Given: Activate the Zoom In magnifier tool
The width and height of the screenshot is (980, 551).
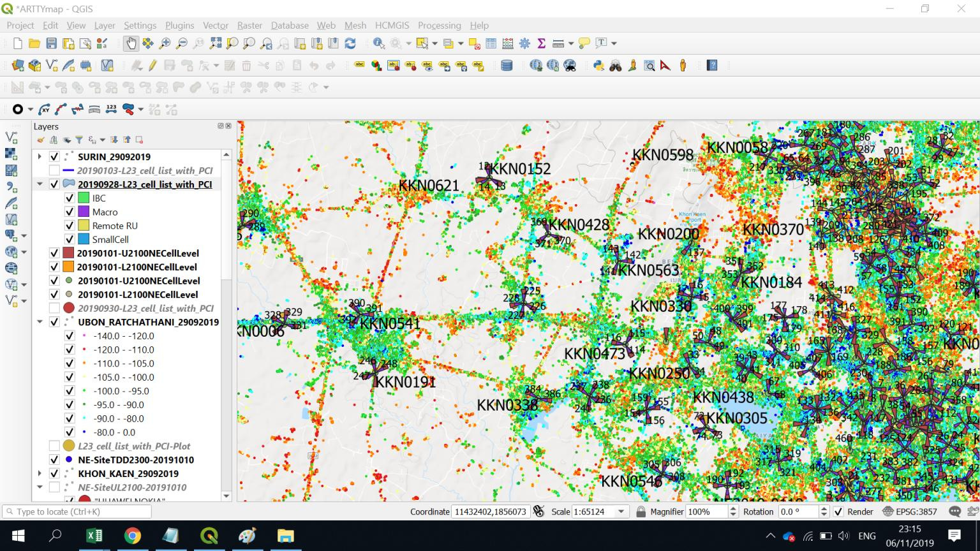Looking at the screenshot, I should tap(165, 43).
